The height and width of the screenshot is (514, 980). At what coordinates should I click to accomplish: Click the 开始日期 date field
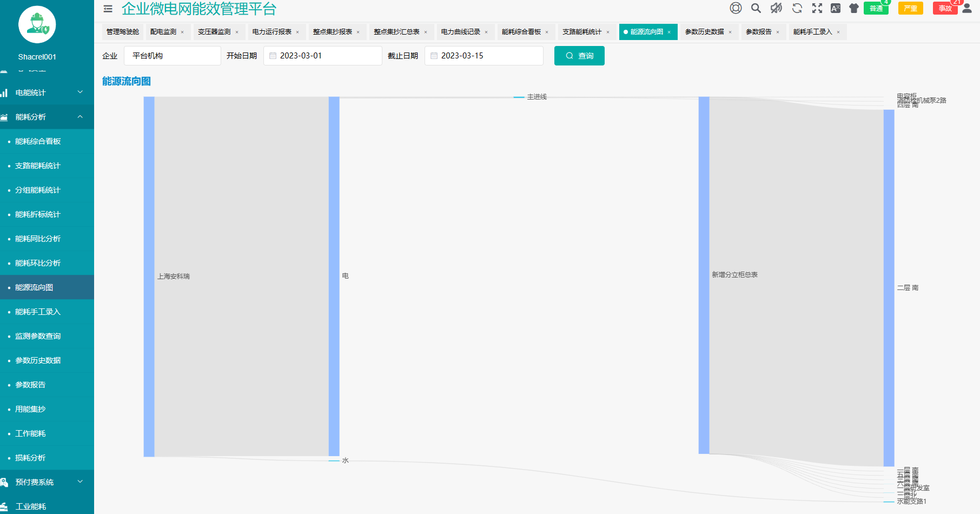[323, 56]
